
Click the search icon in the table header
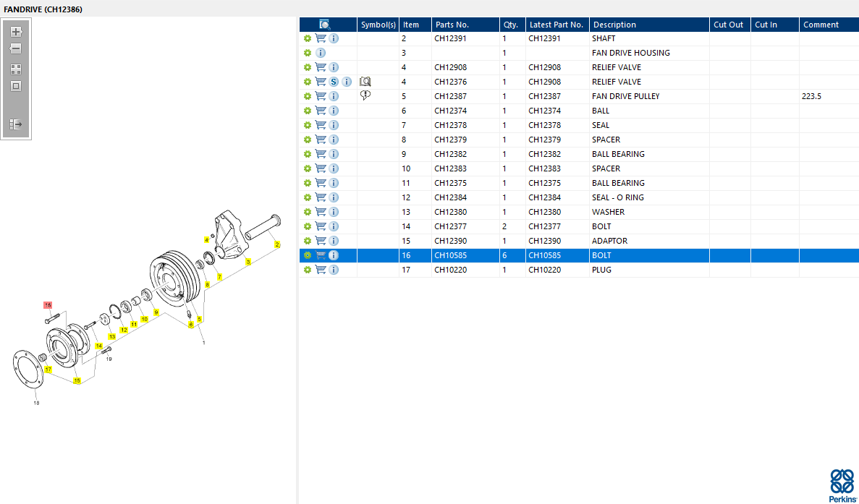click(x=325, y=25)
